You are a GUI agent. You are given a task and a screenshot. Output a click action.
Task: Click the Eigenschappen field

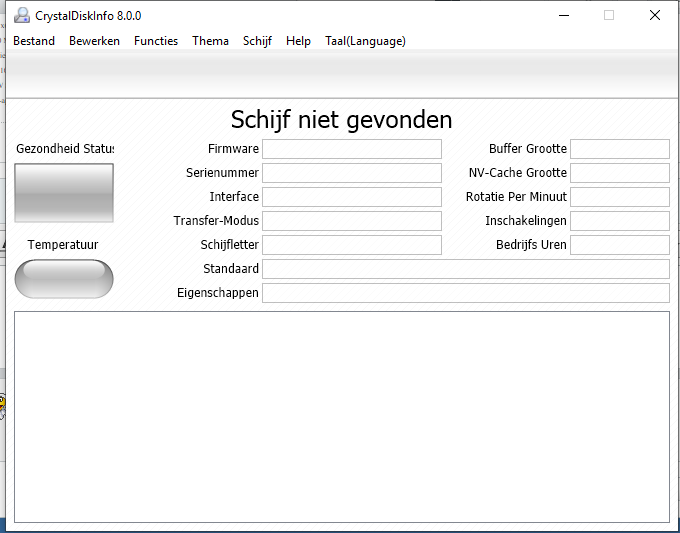coord(465,293)
